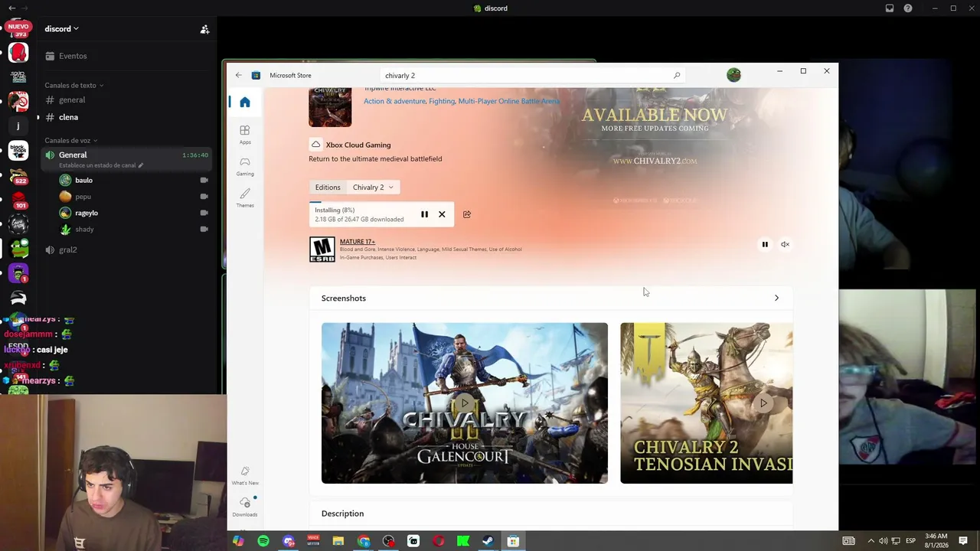Show hidden system tray icons

pyautogui.click(x=871, y=541)
